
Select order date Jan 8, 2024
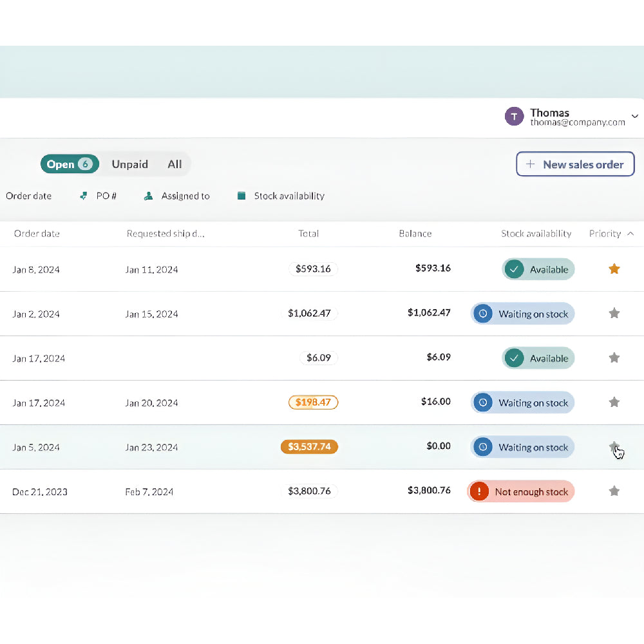36,269
